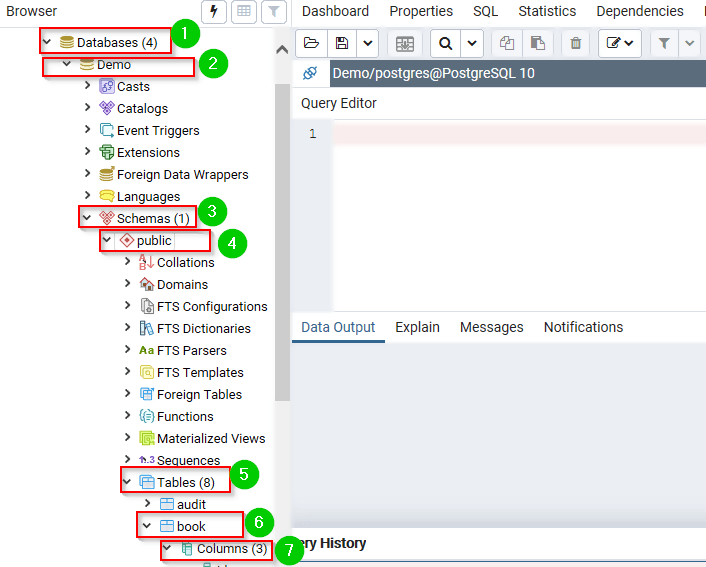
Task: Expand the Casts tree node
Action: 88,87
